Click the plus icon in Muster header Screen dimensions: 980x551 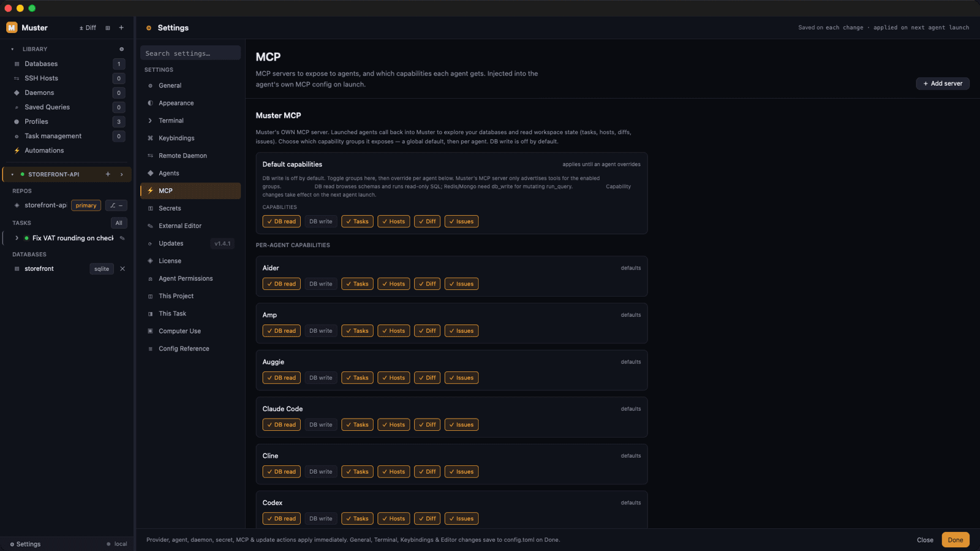pyautogui.click(x=121, y=28)
